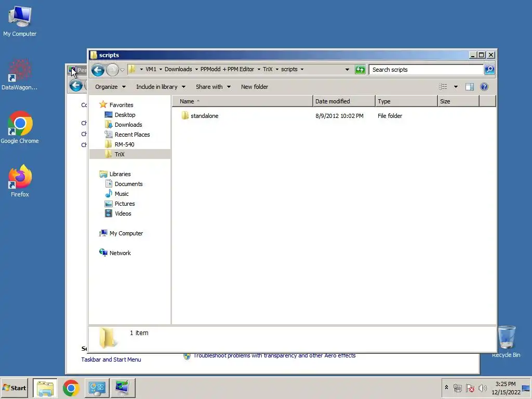
Task: Click TriX in the address path
Action: tap(268, 69)
